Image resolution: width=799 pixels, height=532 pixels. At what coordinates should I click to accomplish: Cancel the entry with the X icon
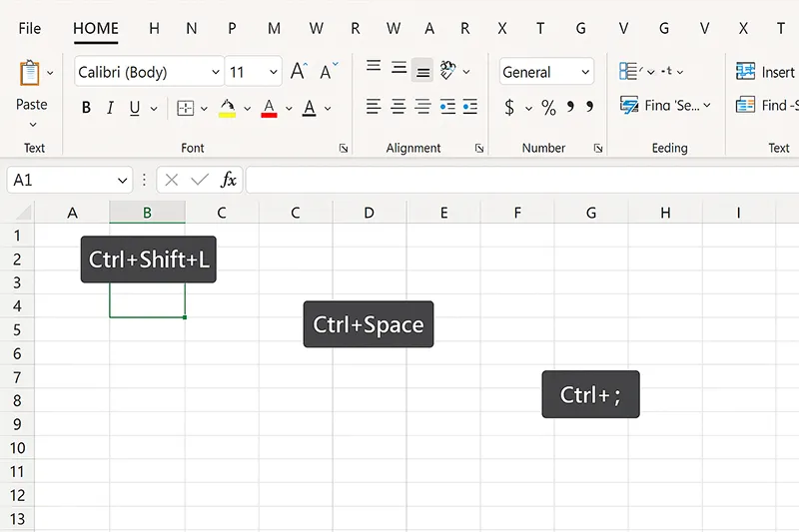click(171, 180)
